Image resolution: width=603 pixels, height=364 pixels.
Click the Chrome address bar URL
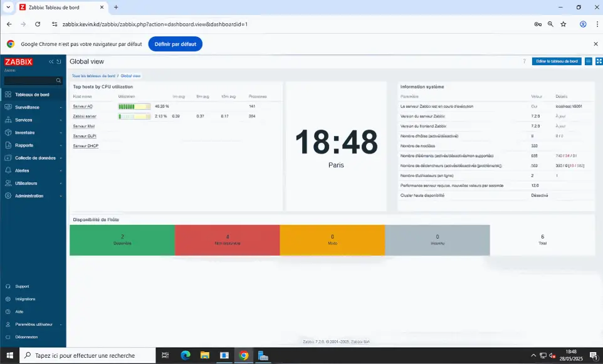[155, 24]
